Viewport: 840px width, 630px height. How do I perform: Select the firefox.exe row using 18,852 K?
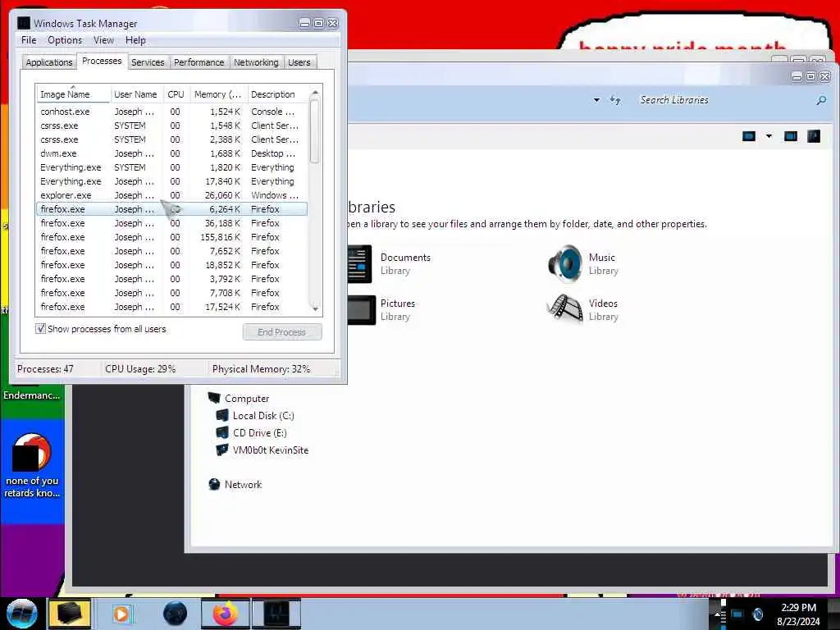click(x=171, y=265)
